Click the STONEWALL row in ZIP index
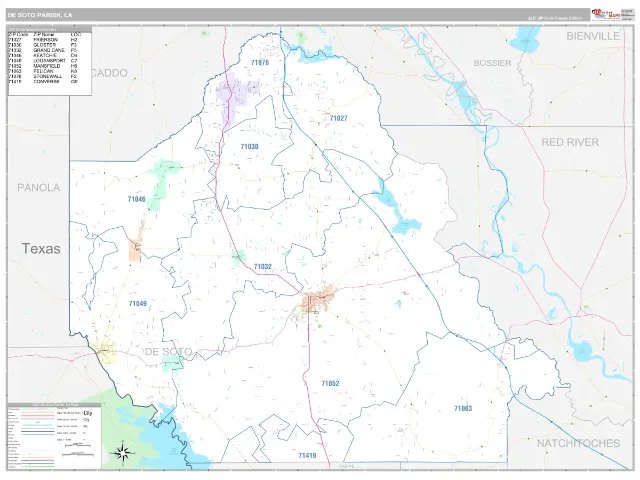The image size is (640, 480). click(x=44, y=76)
